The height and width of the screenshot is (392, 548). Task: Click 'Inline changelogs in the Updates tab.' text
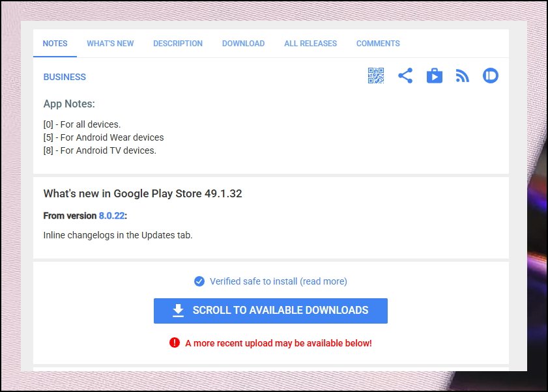point(118,235)
